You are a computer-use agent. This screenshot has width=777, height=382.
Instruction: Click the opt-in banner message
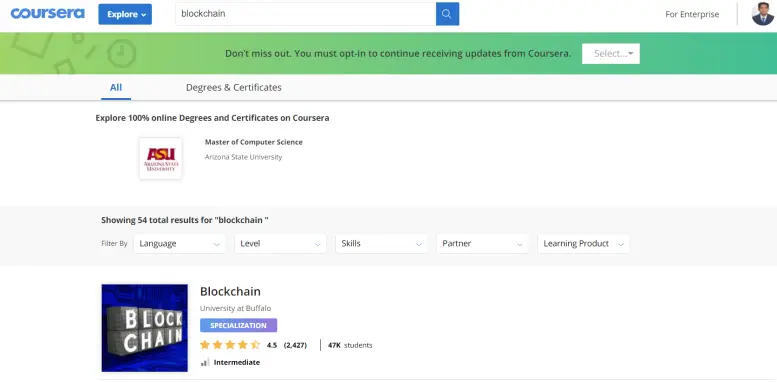tap(398, 54)
